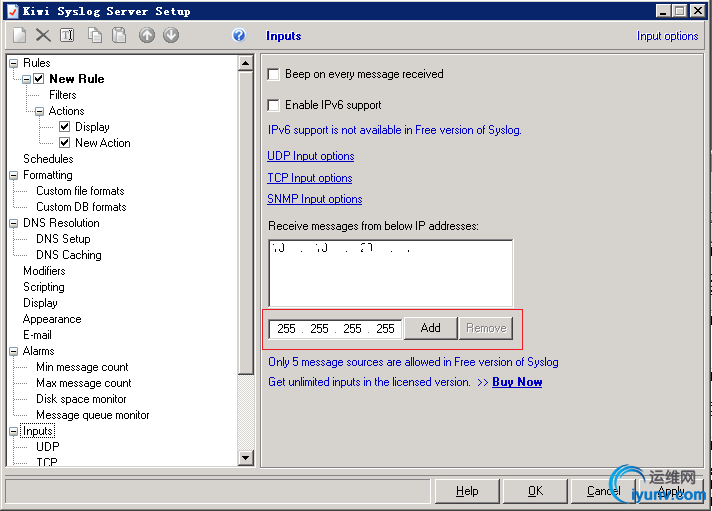Open SNMP Input options link
The height and width of the screenshot is (511, 712).
point(315,199)
